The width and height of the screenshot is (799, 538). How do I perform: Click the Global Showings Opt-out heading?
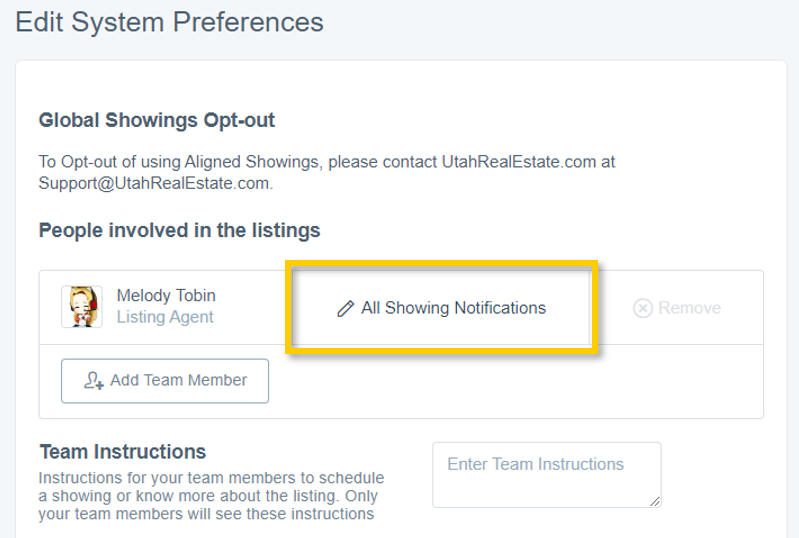tap(157, 121)
